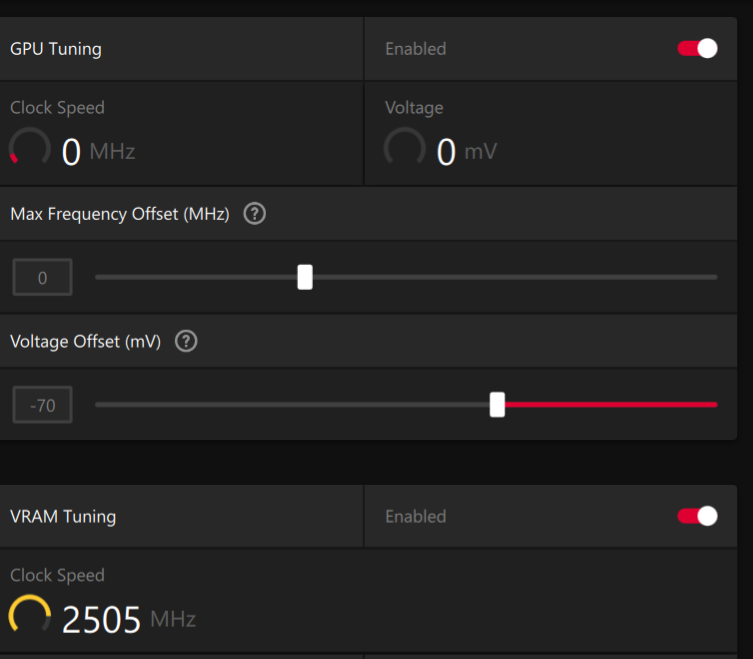Open help for Voltage Offset
Image resolution: width=753 pixels, height=659 pixels.
pyautogui.click(x=186, y=342)
